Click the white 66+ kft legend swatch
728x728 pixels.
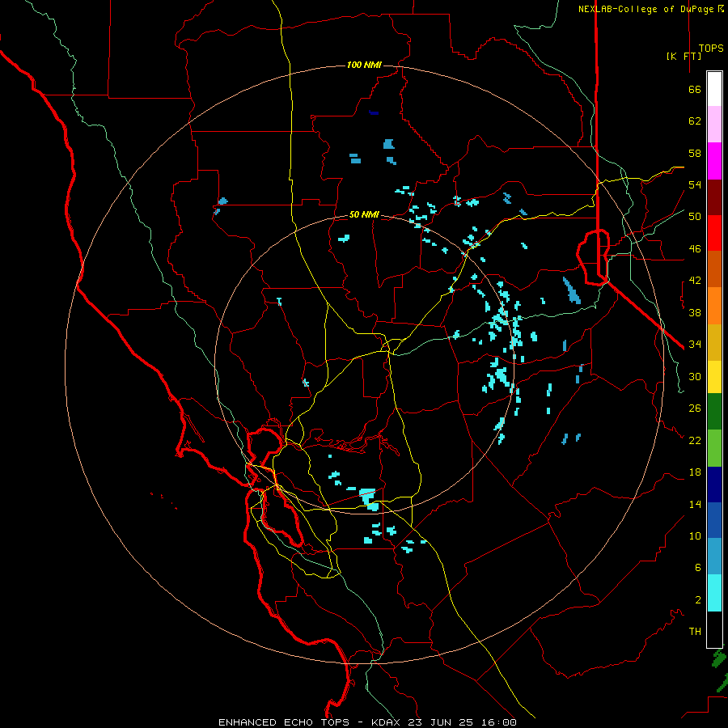coord(714,89)
